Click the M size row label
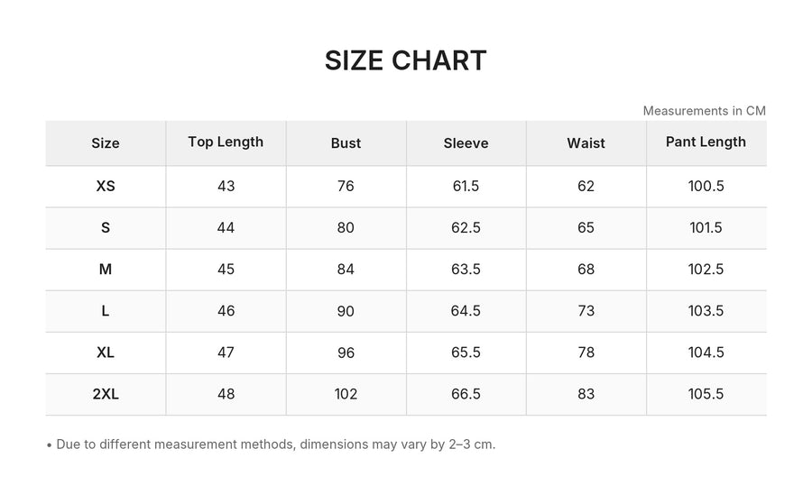Image resolution: width=812 pixels, height=504 pixels. point(106,269)
